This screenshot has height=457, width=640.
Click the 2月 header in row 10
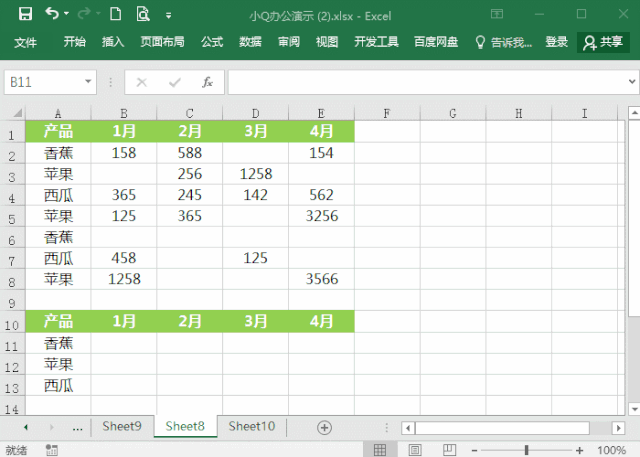point(189,321)
